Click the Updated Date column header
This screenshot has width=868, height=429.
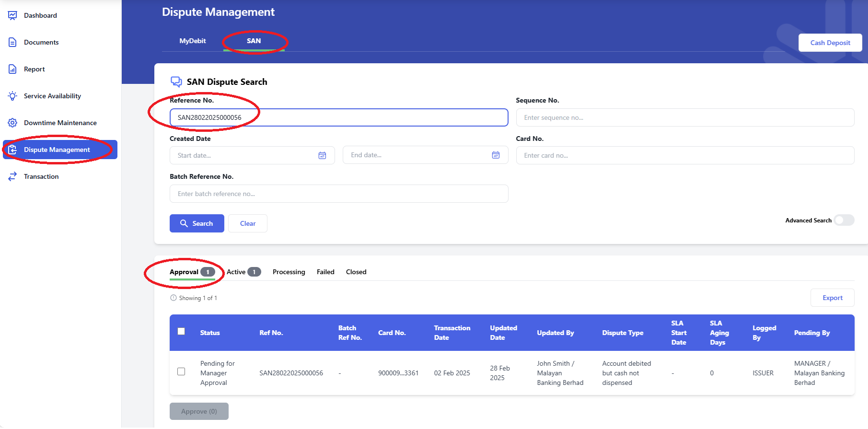tap(503, 333)
